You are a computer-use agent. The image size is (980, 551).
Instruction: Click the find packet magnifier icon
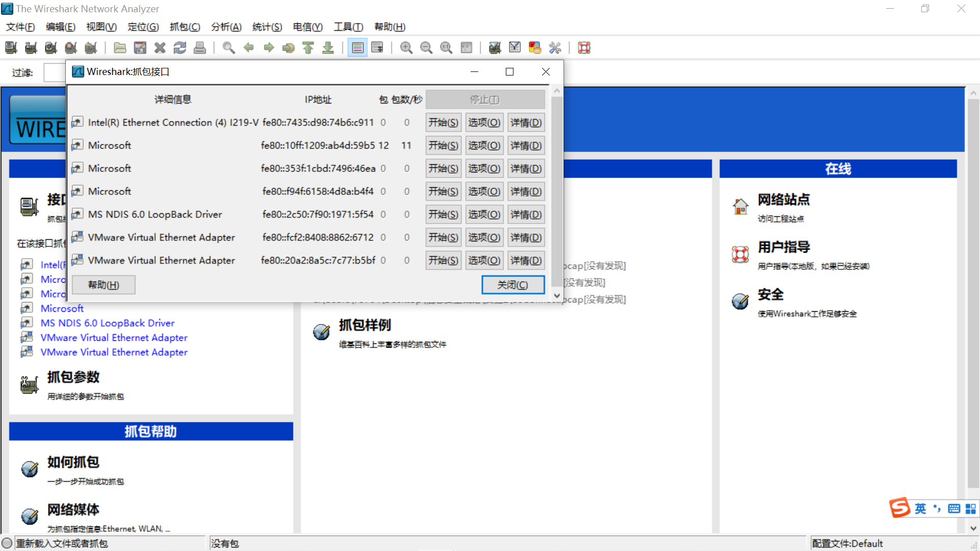[229, 48]
